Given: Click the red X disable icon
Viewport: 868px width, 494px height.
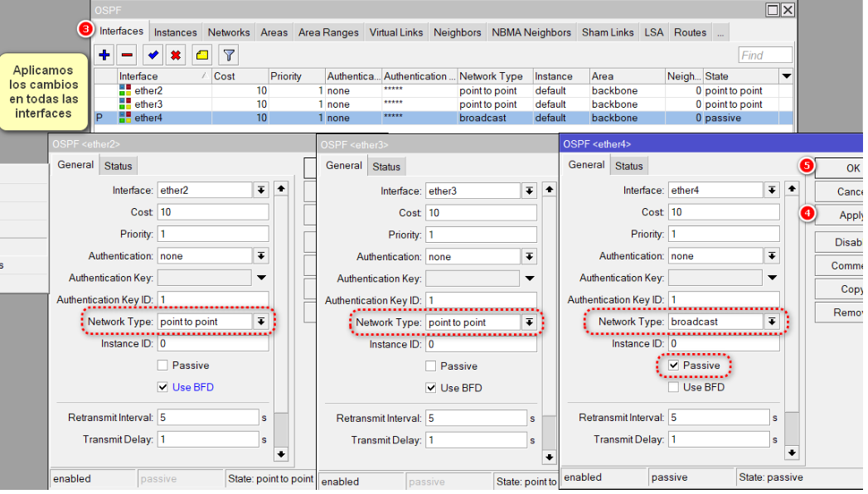Looking at the screenshot, I should (175, 56).
